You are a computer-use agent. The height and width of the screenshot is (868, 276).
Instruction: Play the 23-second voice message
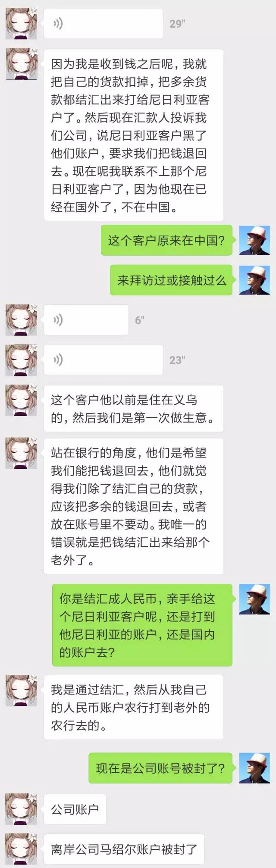pos(103,360)
